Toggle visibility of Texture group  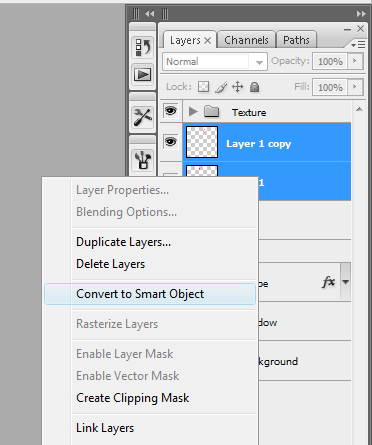pyautogui.click(x=171, y=110)
